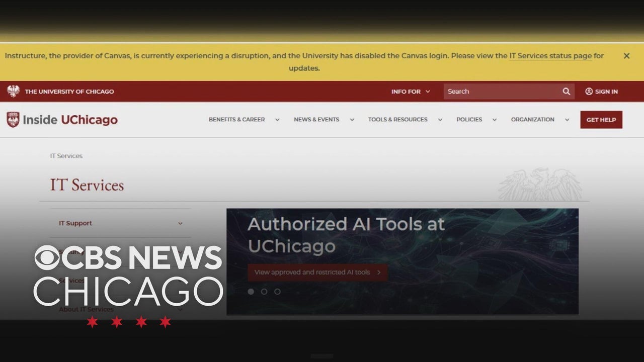Open the IT Services status page link

[550, 56]
